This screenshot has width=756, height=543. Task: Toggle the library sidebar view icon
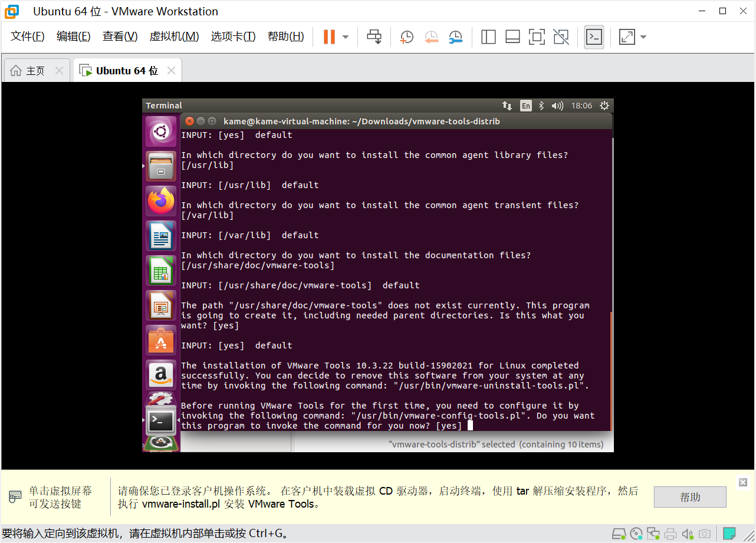pos(488,37)
